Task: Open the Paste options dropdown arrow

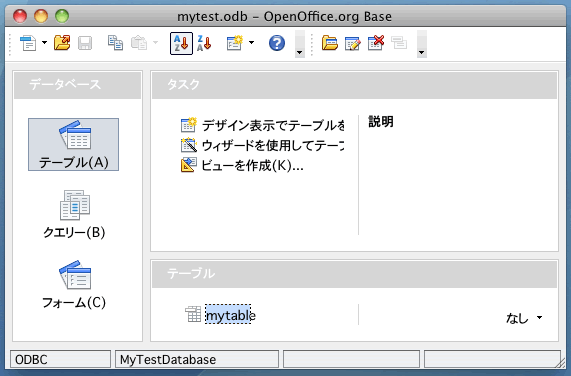Action: tap(155, 43)
